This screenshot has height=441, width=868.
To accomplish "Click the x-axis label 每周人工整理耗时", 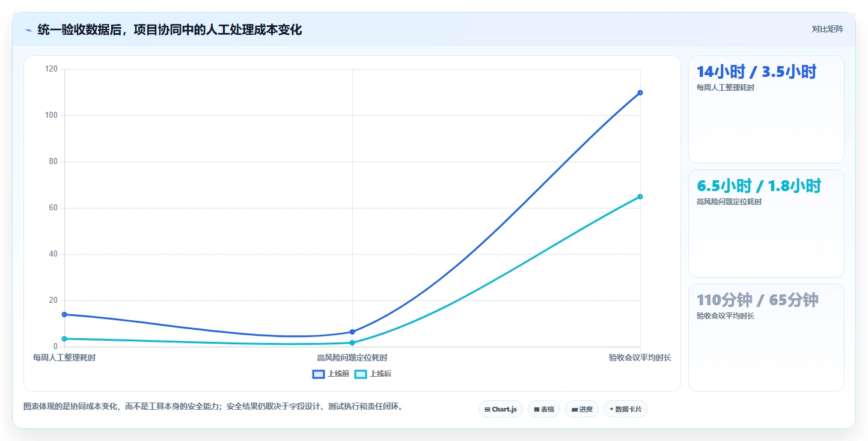I will click(x=64, y=357).
